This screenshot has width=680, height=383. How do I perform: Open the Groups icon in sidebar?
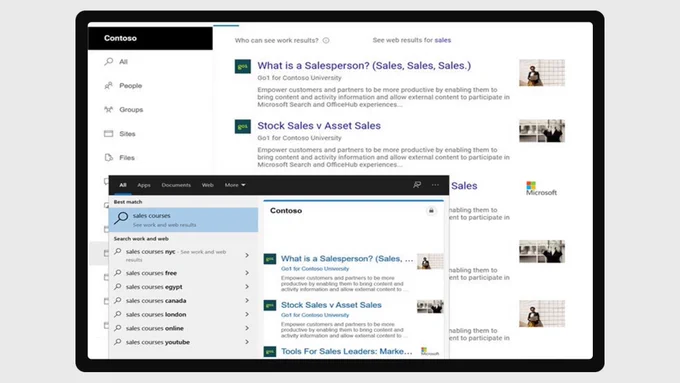108,109
